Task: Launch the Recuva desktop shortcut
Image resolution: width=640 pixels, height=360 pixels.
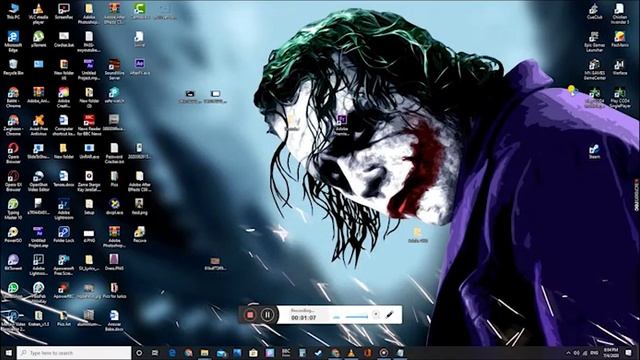Action: tap(140, 234)
